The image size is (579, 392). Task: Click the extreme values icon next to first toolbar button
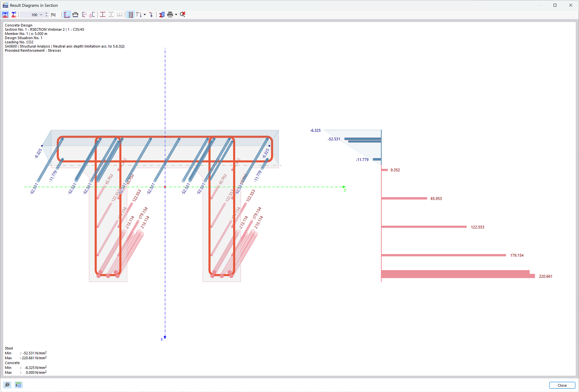pyautogui.click(x=14, y=15)
